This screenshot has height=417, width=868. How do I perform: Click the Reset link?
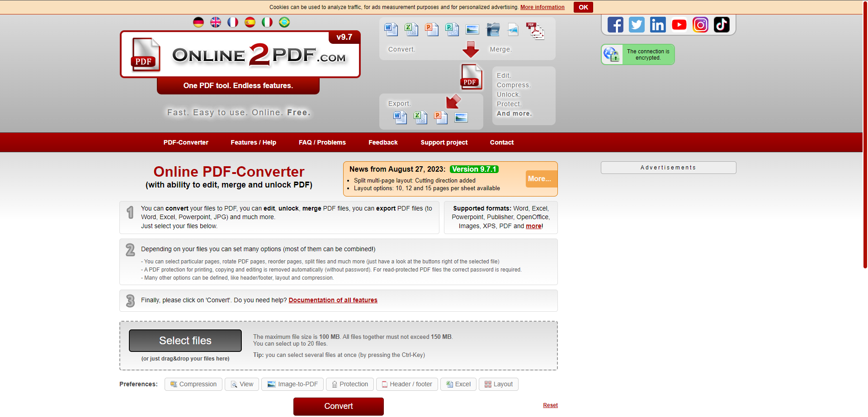click(x=550, y=405)
